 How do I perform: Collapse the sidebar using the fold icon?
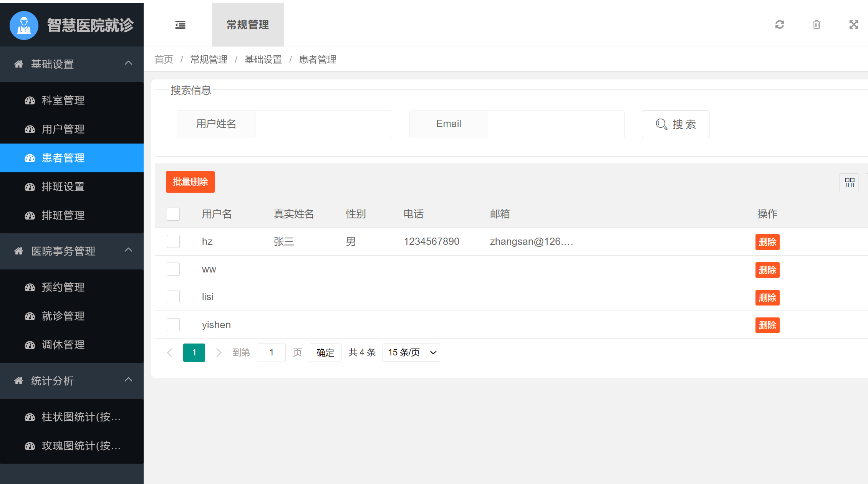pos(180,25)
